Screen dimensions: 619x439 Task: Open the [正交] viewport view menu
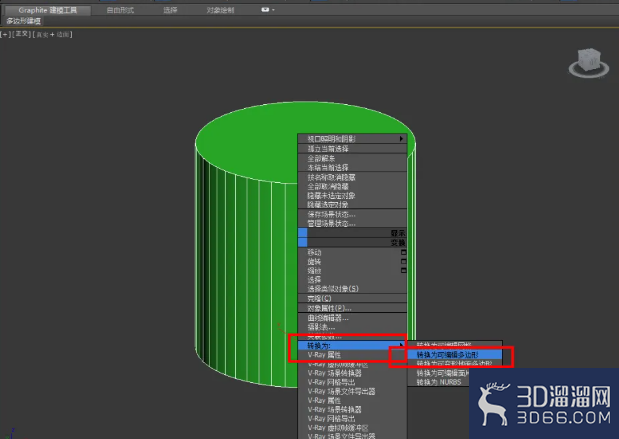tap(22, 34)
